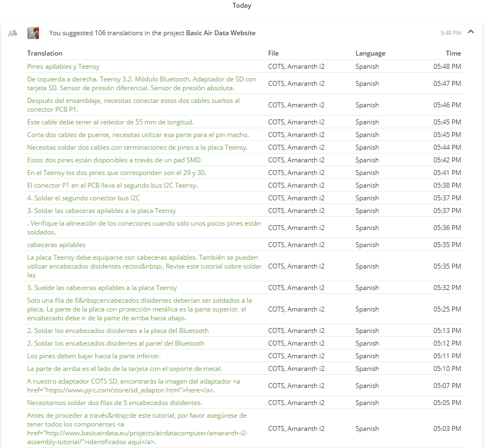
Task: Click the 05:47 PM time cell
Action: click(447, 83)
